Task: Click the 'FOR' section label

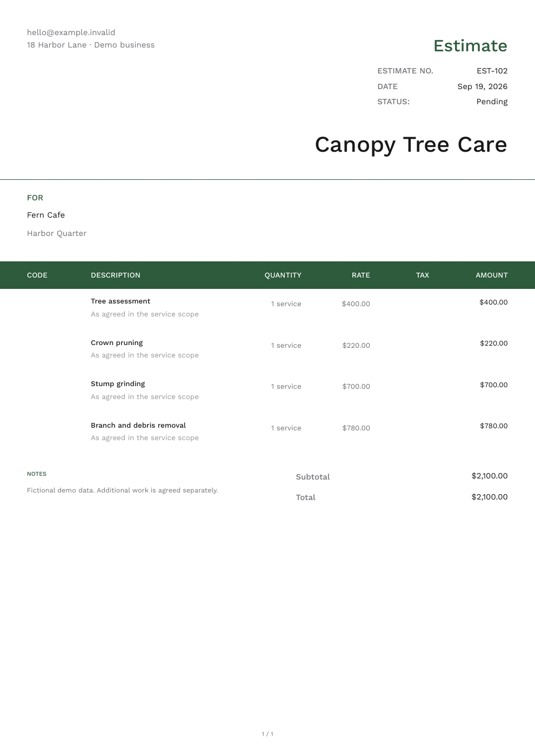Action: tap(35, 198)
